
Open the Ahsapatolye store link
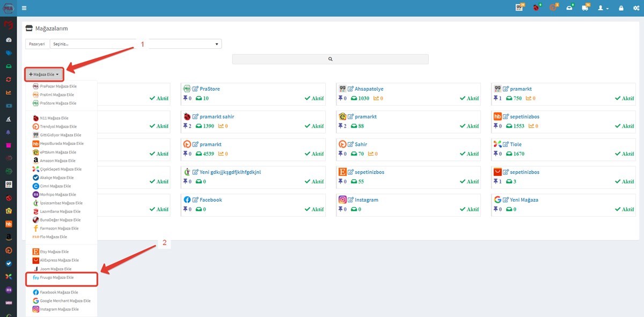tap(369, 89)
